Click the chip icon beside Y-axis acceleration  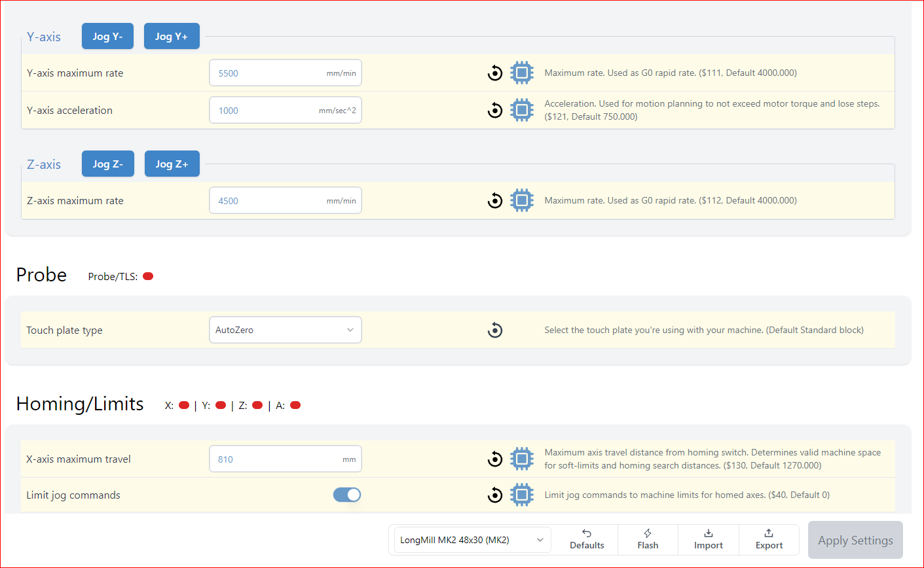pos(522,110)
